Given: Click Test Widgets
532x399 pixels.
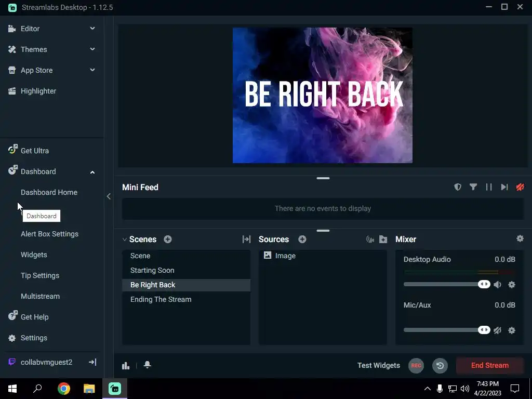Looking at the screenshot, I should pos(379,365).
